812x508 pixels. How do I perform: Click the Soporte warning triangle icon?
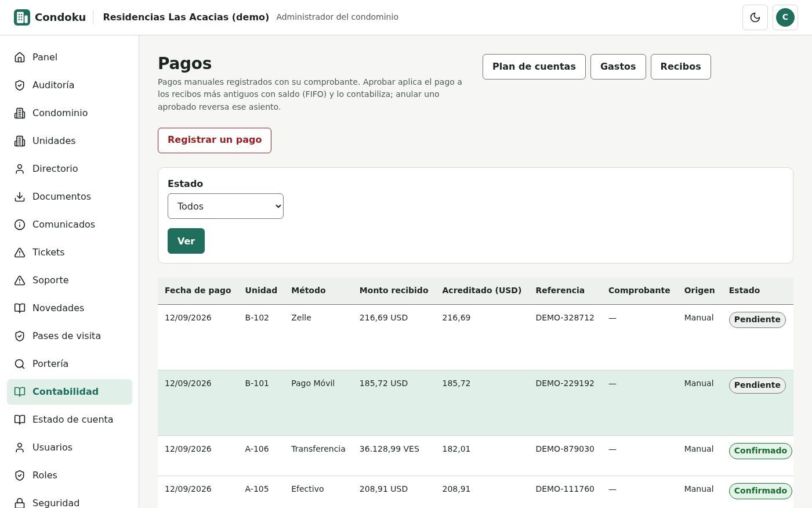coord(20,280)
